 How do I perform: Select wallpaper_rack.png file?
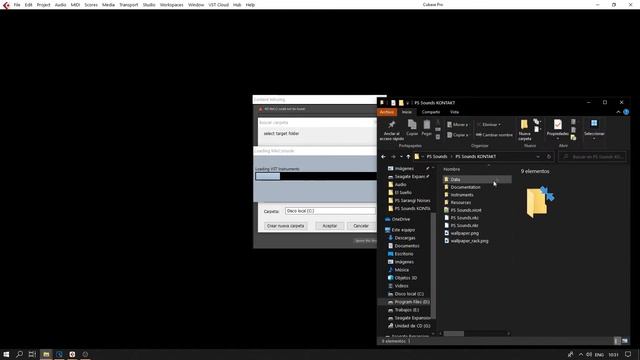click(469, 241)
